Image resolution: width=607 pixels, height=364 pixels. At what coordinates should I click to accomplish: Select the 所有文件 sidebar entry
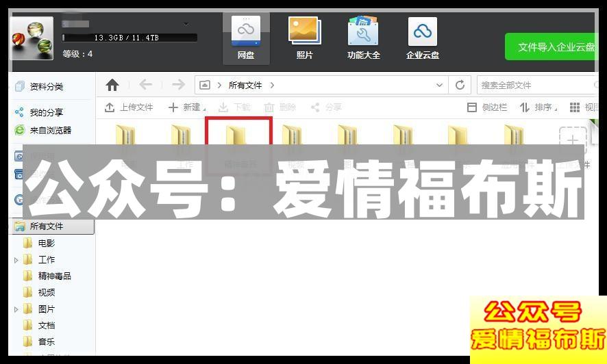pyautogui.click(x=53, y=226)
